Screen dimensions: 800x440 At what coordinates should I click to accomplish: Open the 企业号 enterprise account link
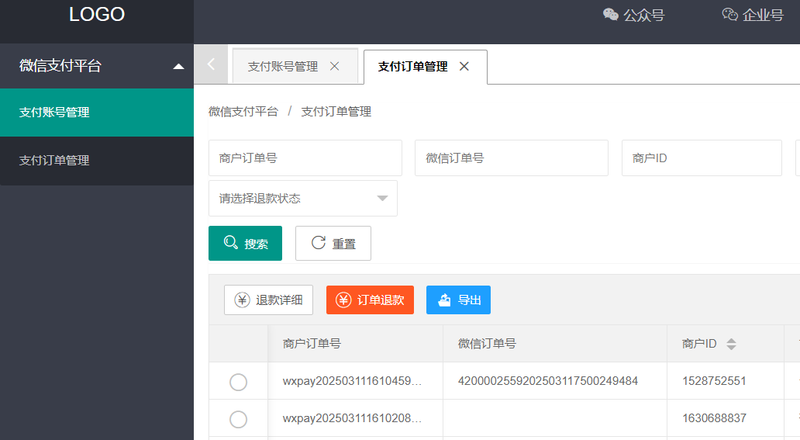click(x=753, y=15)
